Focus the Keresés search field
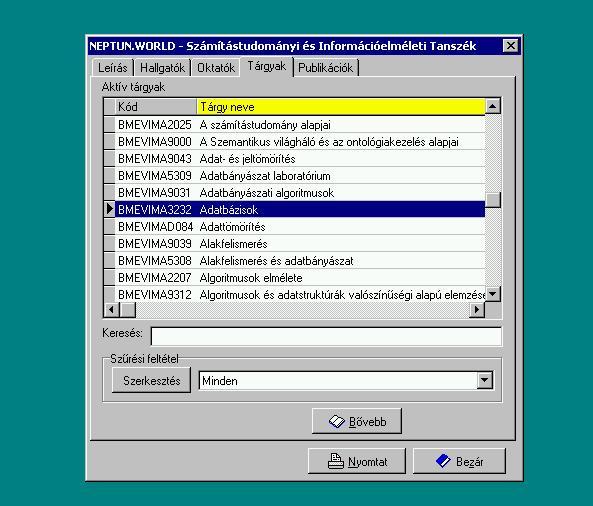The height and width of the screenshot is (506, 593). tap(326, 336)
